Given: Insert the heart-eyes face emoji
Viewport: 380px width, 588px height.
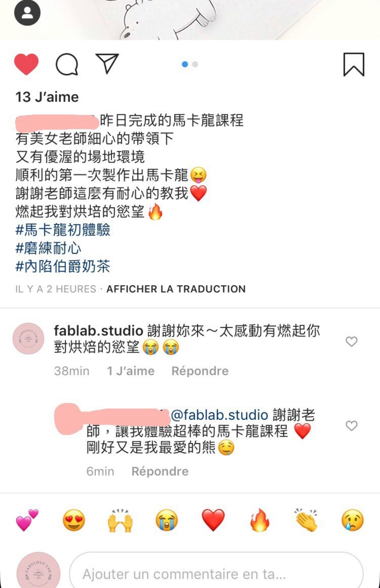Looking at the screenshot, I should pos(74,520).
